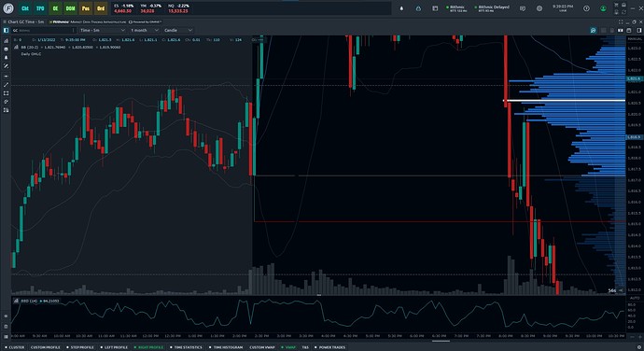Select the TIME STATISTICS tab
The height and width of the screenshot is (351, 644).
pos(186,347)
